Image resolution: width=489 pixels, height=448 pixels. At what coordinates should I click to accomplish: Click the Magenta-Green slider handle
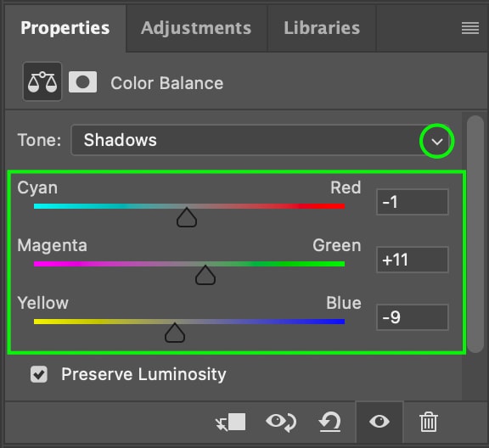[x=205, y=275]
